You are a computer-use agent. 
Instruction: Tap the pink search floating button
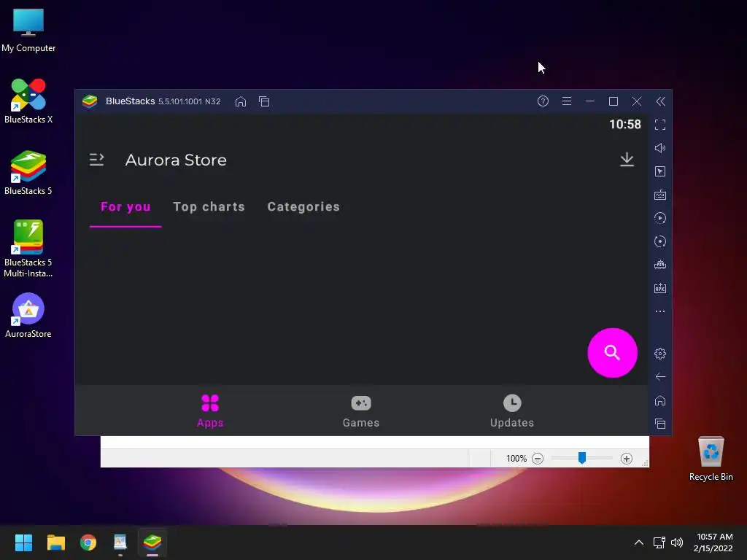click(612, 353)
